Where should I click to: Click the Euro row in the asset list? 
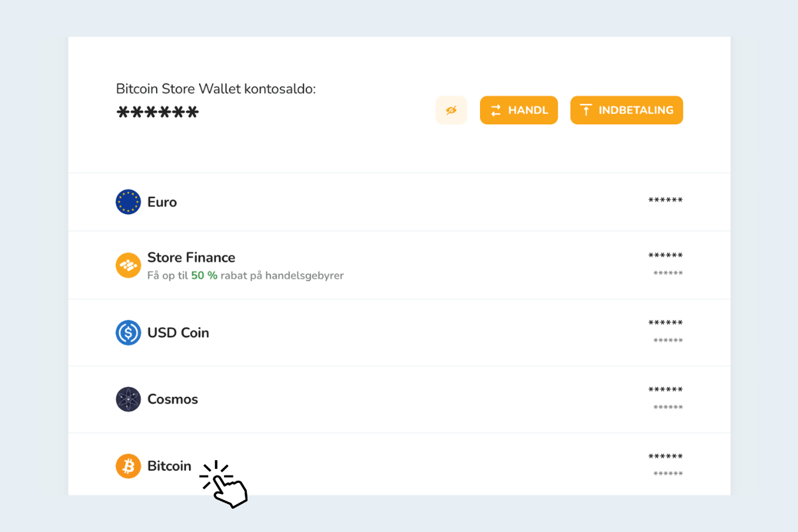(399, 201)
